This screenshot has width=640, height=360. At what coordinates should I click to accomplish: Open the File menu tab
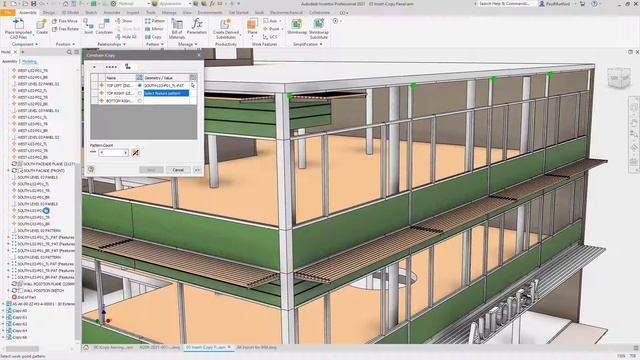(x=7, y=13)
